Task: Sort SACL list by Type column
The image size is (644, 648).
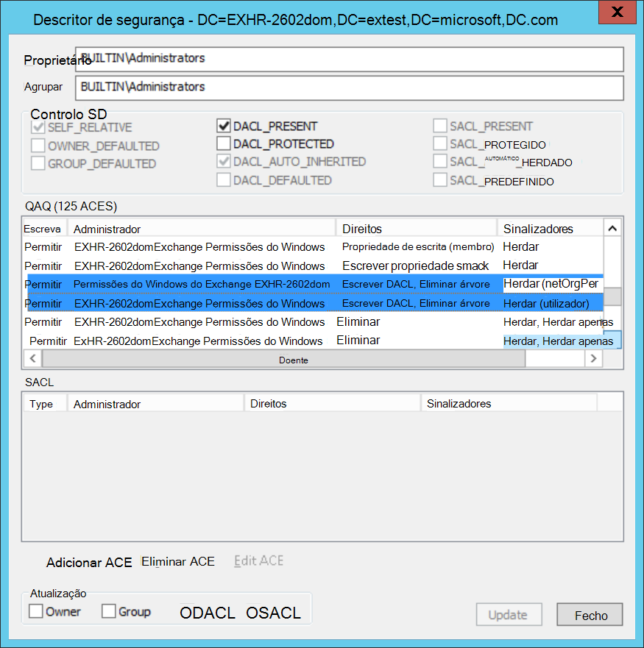Action: pyautogui.click(x=45, y=403)
